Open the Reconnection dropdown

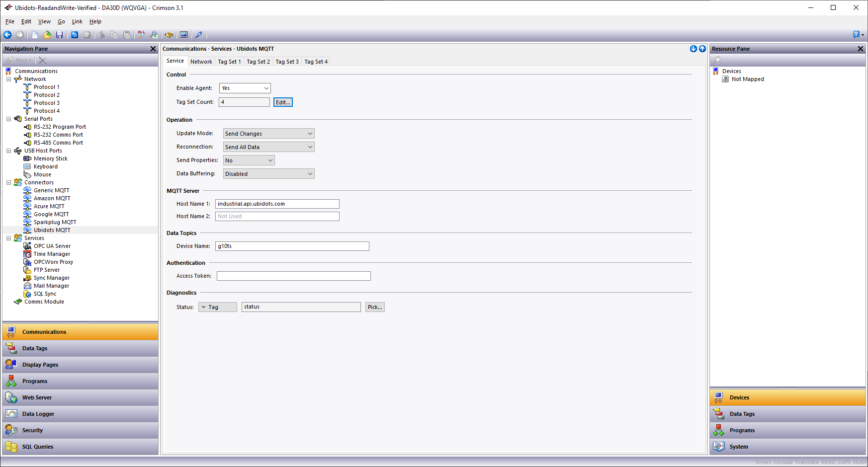click(x=269, y=147)
